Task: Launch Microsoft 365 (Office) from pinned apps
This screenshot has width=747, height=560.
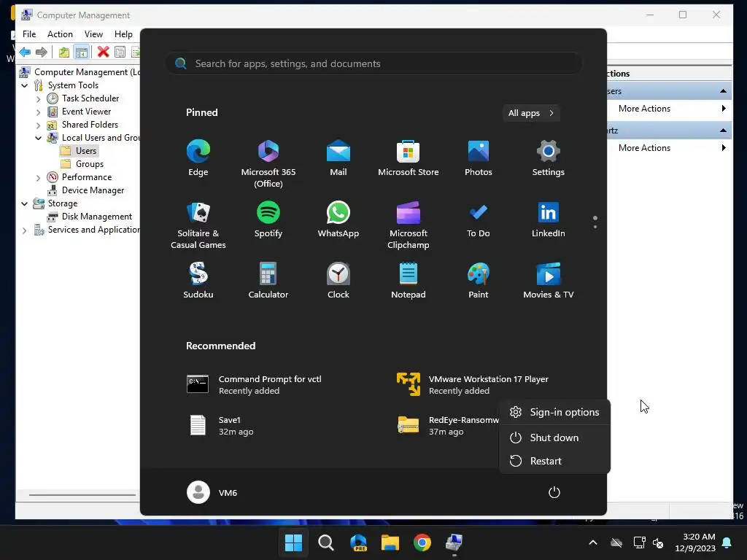Action: pyautogui.click(x=268, y=164)
